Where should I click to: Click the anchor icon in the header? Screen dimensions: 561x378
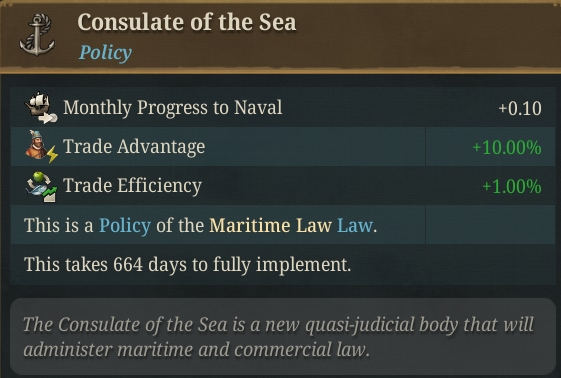tap(37, 35)
